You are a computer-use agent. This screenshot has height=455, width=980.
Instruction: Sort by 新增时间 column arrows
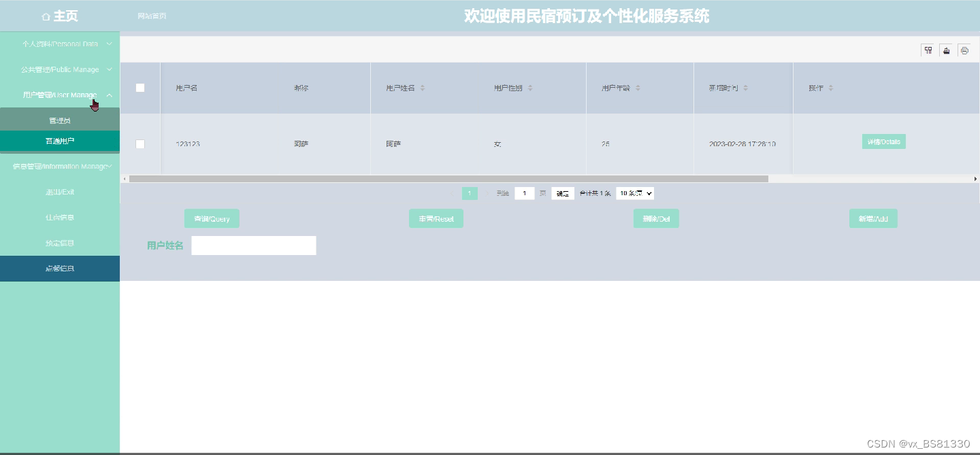(745, 88)
